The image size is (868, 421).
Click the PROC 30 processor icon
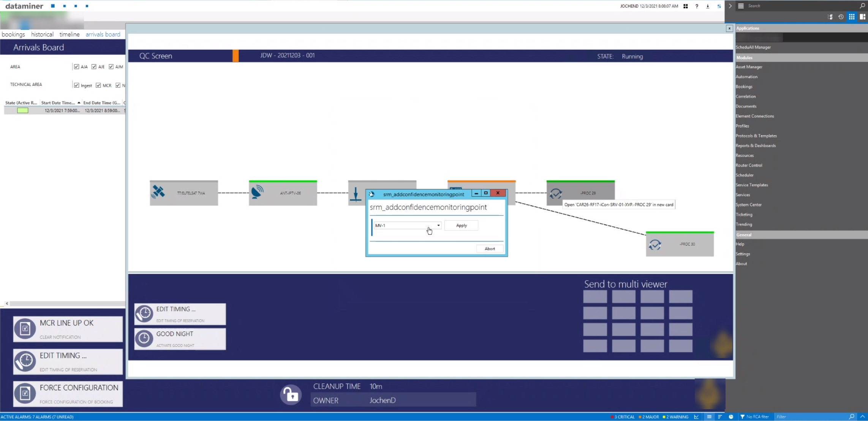655,245
